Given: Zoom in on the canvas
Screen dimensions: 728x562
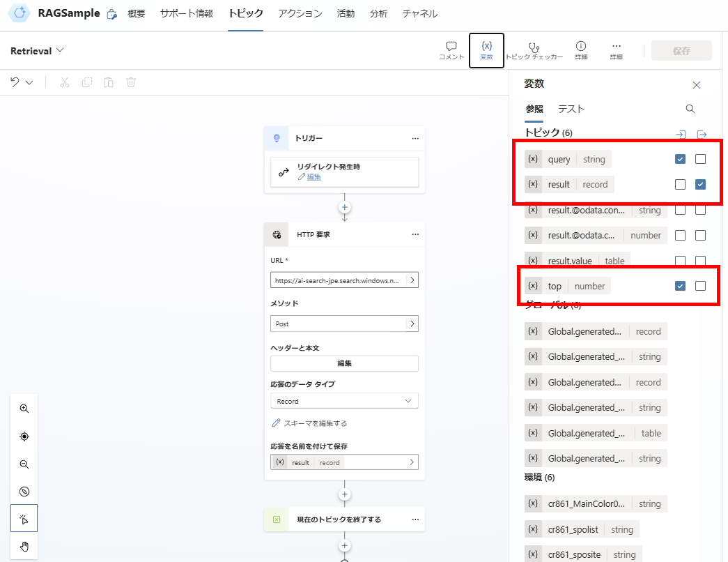Looking at the screenshot, I should (x=24, y=409).
